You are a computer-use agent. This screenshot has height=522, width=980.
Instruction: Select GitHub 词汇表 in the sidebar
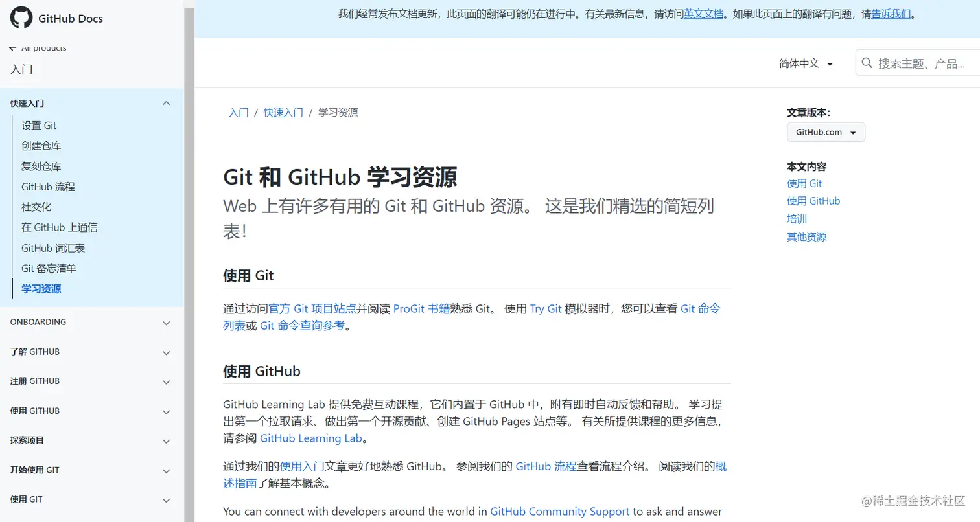pos(53,247)
